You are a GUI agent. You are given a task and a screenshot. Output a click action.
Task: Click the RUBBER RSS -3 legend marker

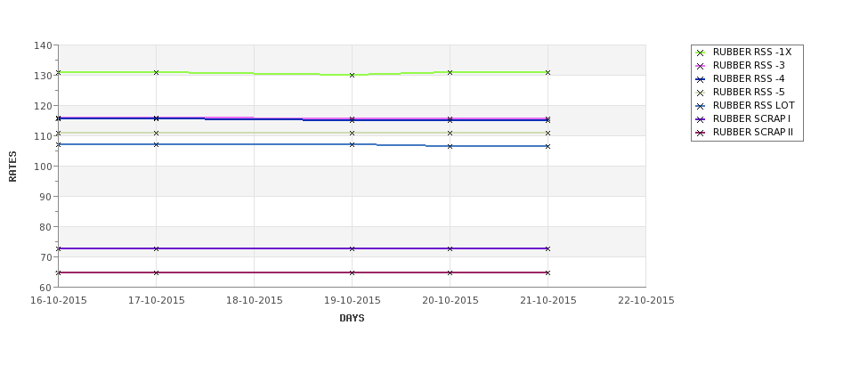point(701,66)
